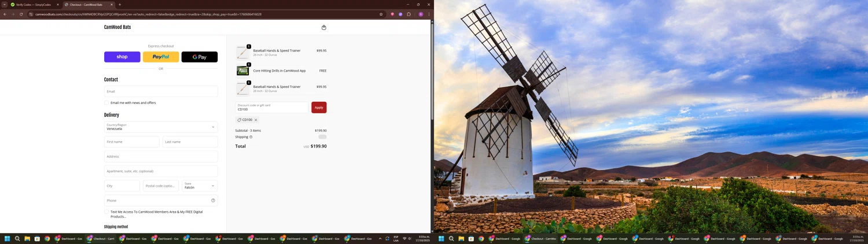Viewport: 868px width, 244px height.
Task: Click the sync icon in the system tray
Action: (x=387, y=238)
